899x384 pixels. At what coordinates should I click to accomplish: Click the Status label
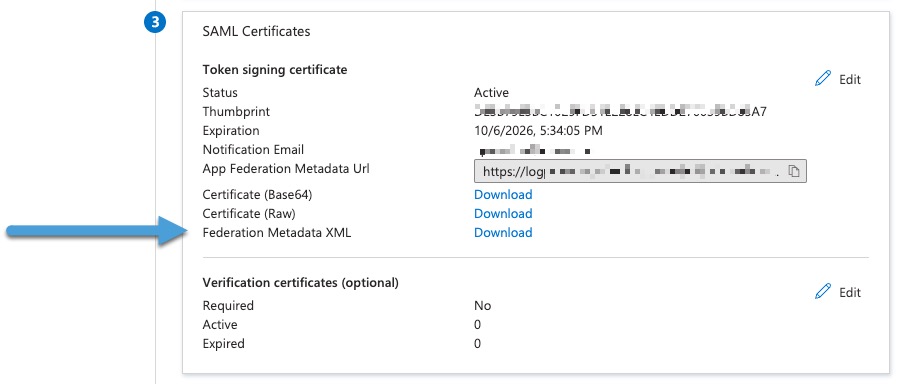pyautogui.click(x=220, y=92)
